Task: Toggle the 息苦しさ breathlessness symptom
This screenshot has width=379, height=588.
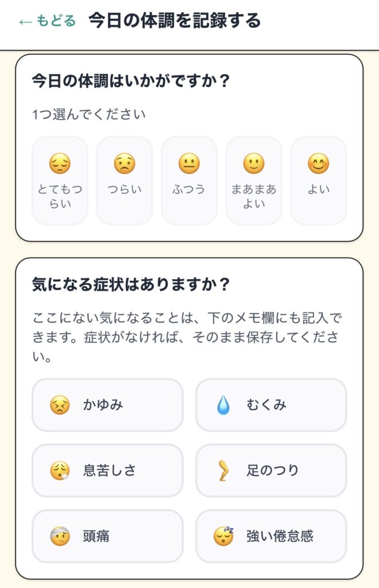Action: pos(107,471)
